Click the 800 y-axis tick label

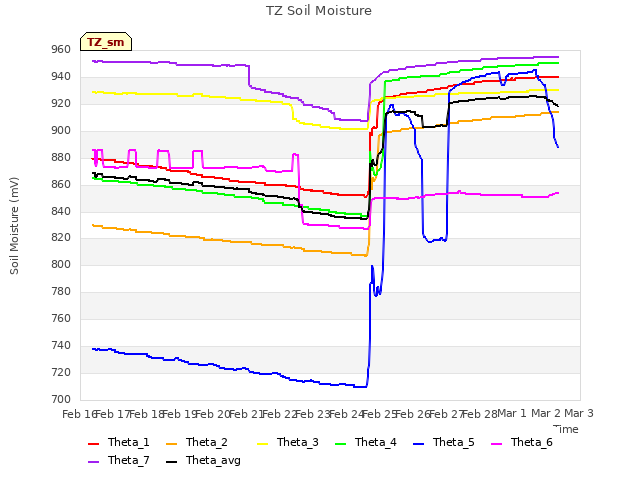61,264
